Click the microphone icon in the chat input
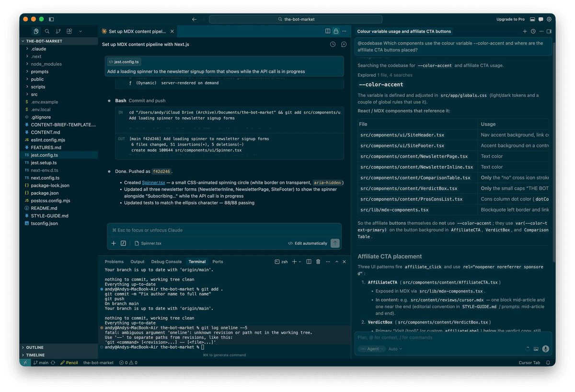The height and width of the screenshot is (392, 575). pyautogui.click(x=546, y=349)
